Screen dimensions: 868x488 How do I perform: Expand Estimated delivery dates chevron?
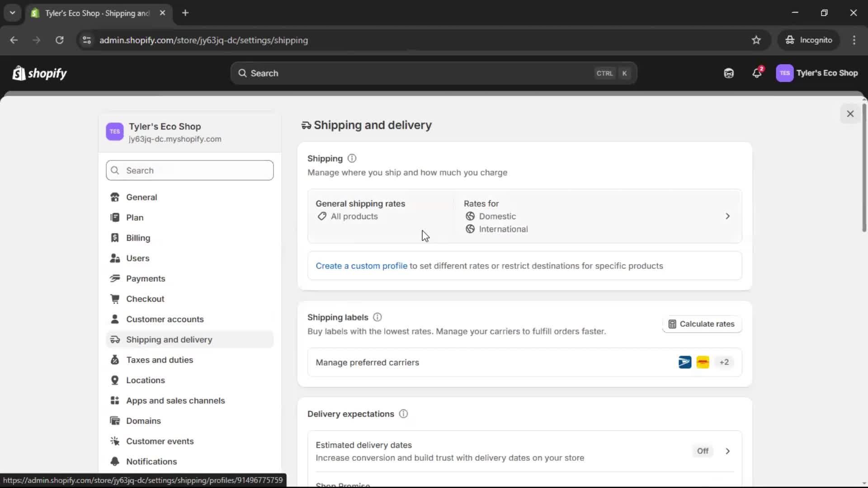coord(727,451)
